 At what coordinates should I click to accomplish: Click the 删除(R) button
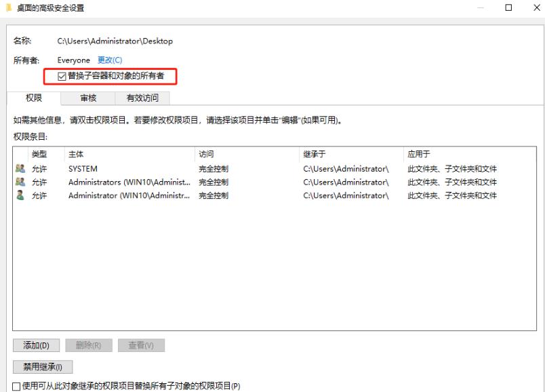click(89, 345)
